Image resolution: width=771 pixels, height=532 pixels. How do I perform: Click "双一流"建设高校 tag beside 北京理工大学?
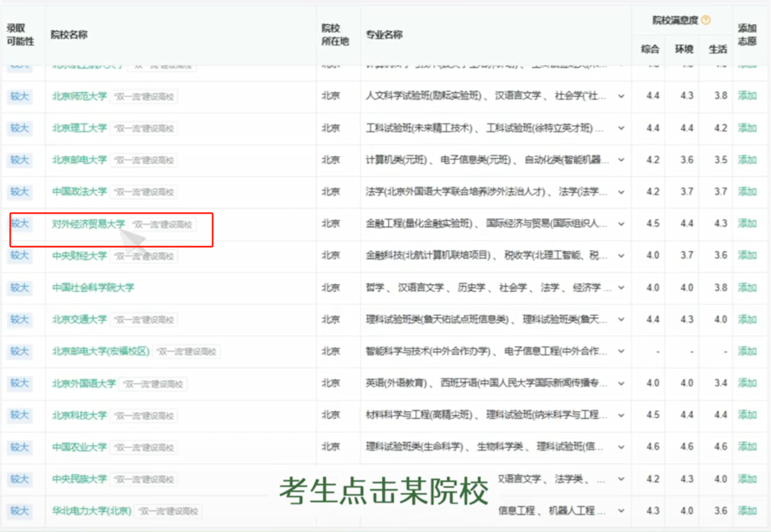144,128
